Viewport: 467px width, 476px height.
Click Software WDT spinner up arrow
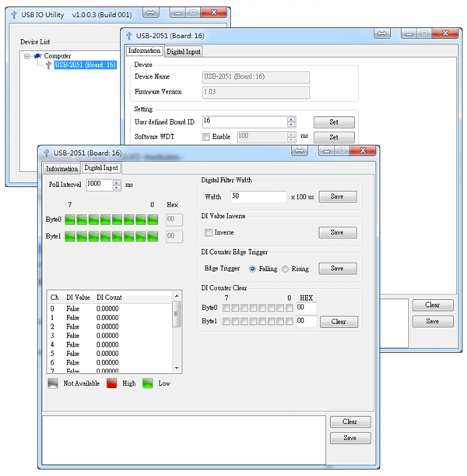coord(291,134)
